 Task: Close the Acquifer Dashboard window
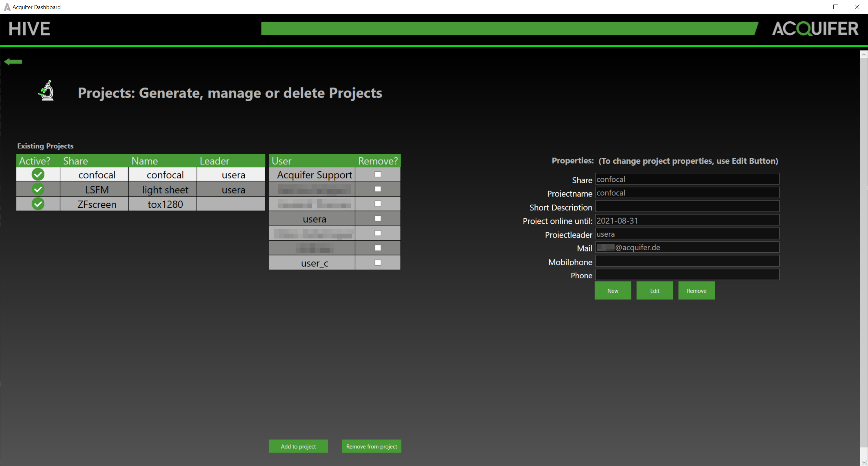coord(857,7)
